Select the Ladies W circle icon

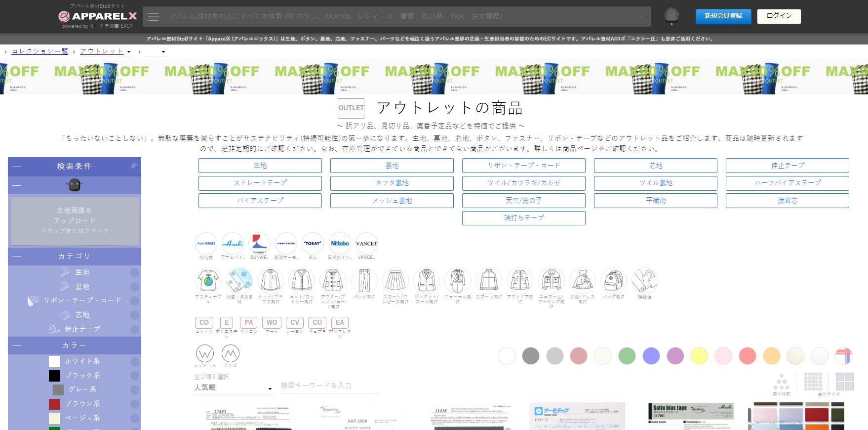point(205,354)
